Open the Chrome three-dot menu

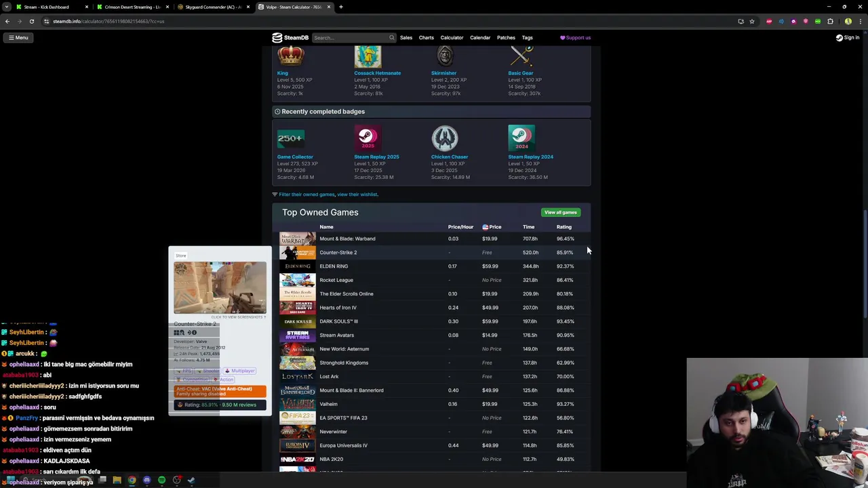pyautogui.click(x=860, y=21)
